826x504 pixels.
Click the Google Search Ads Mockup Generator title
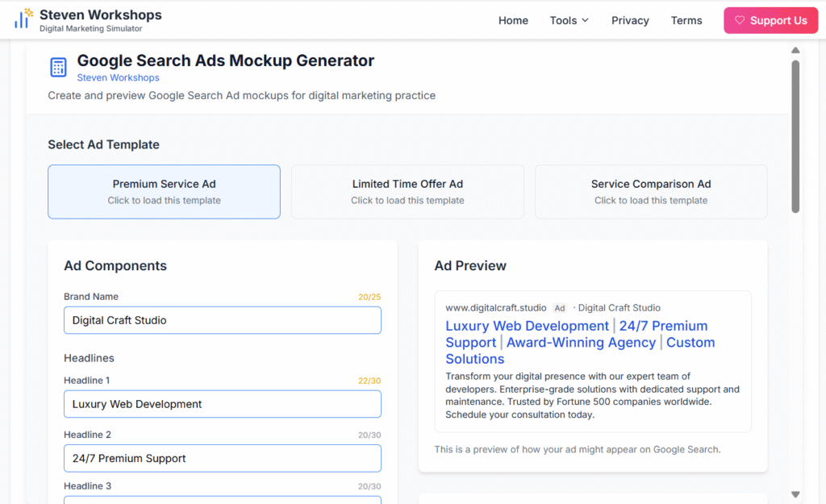coord(226,60)
